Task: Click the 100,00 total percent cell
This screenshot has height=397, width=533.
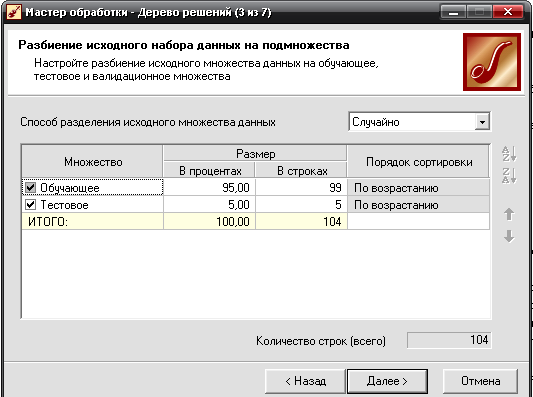Action: click(209, 222)
